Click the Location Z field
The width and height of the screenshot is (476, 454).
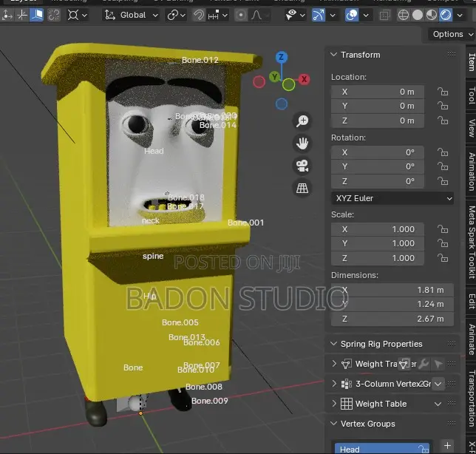click(378, 121)
